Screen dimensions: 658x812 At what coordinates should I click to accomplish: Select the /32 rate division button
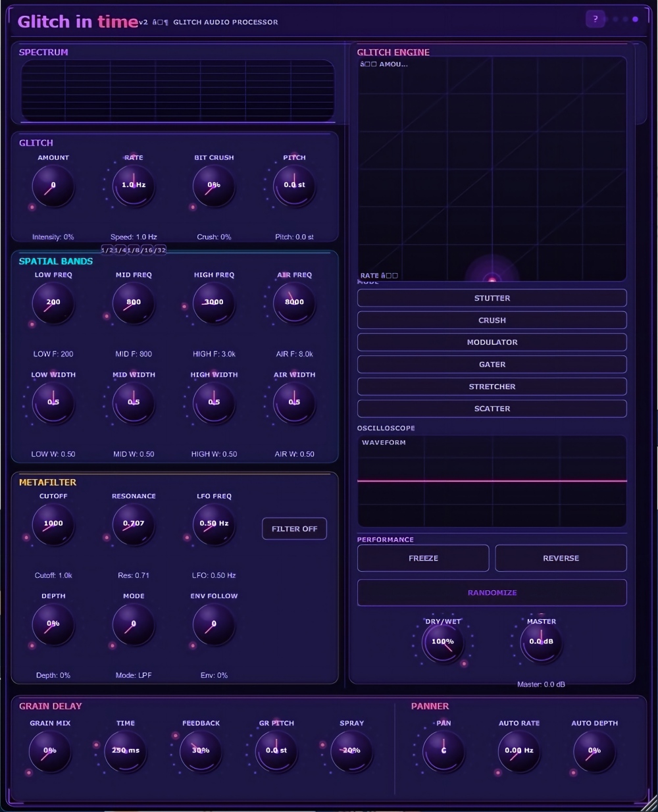[160, 250]
